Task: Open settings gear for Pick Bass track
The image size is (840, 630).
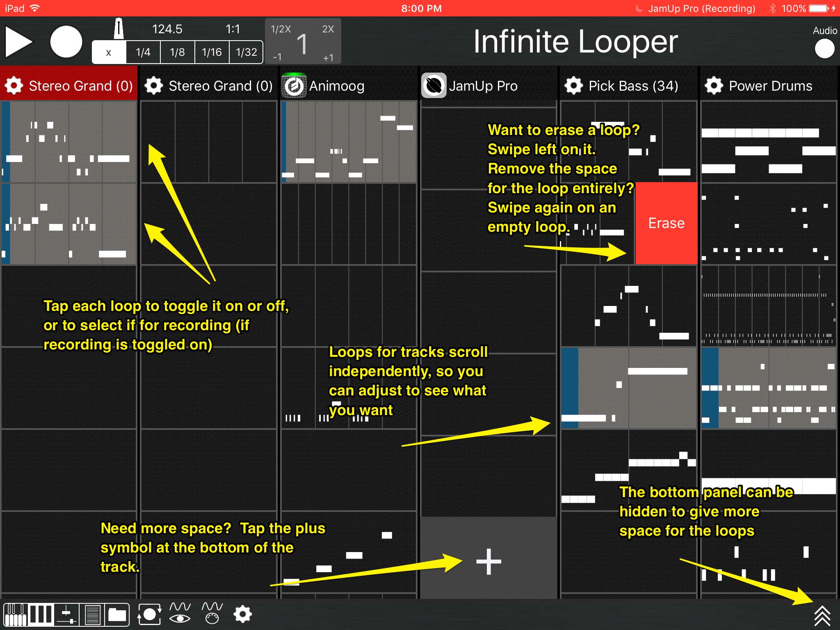Action: [574, 86]
